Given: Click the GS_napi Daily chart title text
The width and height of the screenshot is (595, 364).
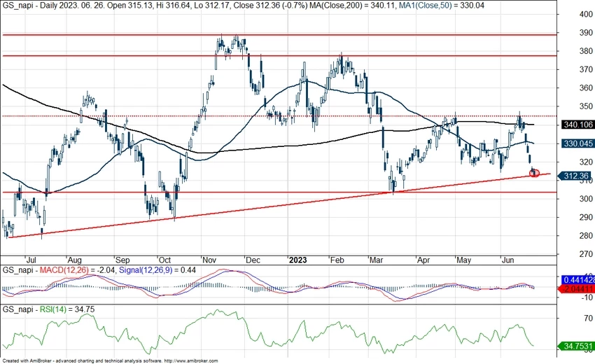Looking at the screenshot, I should [x=42, y=6].
